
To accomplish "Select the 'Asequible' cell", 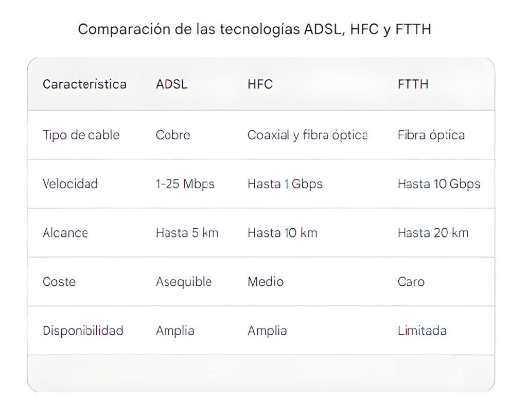I will point(184,282).
